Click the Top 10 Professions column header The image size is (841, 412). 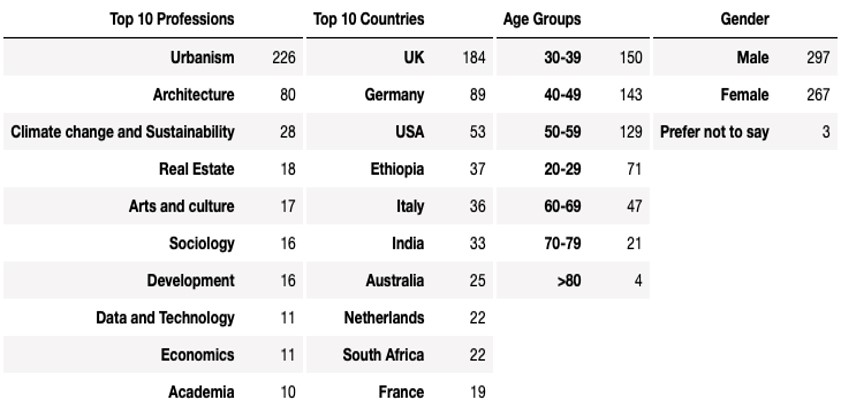(x=172, y=19)
